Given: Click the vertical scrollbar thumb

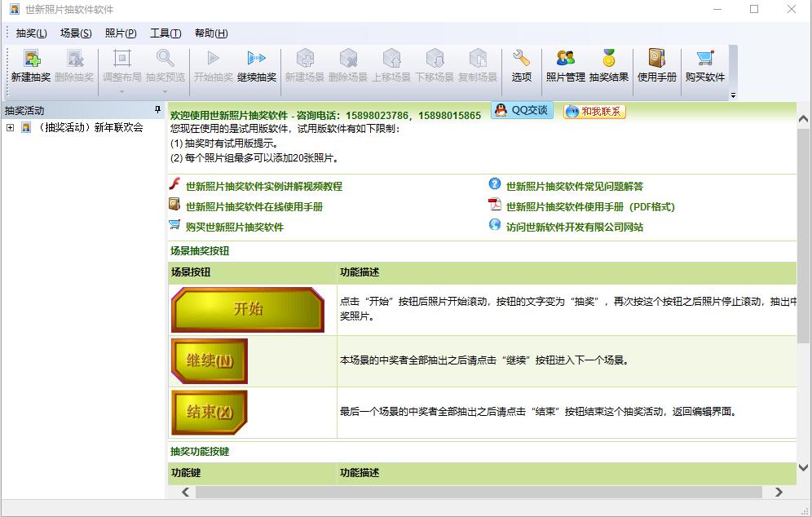Looking at the screenshot, I should point(803,236).
